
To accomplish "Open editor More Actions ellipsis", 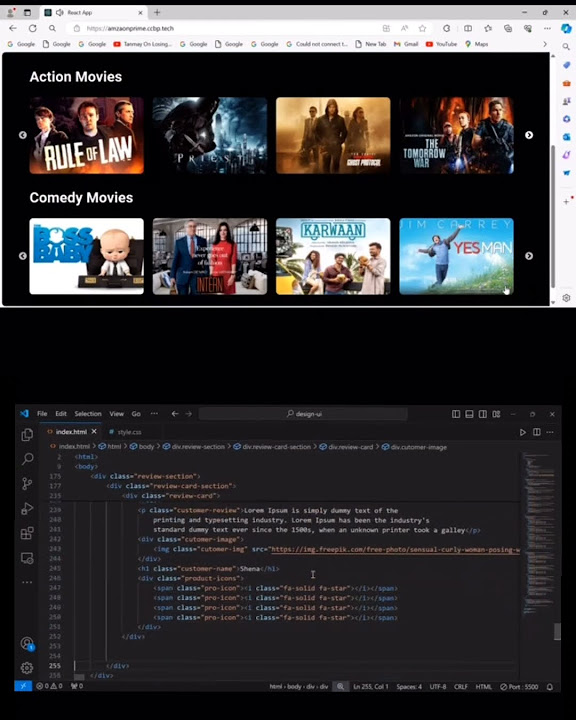I will pyautogui.click(x=550, y=432).
